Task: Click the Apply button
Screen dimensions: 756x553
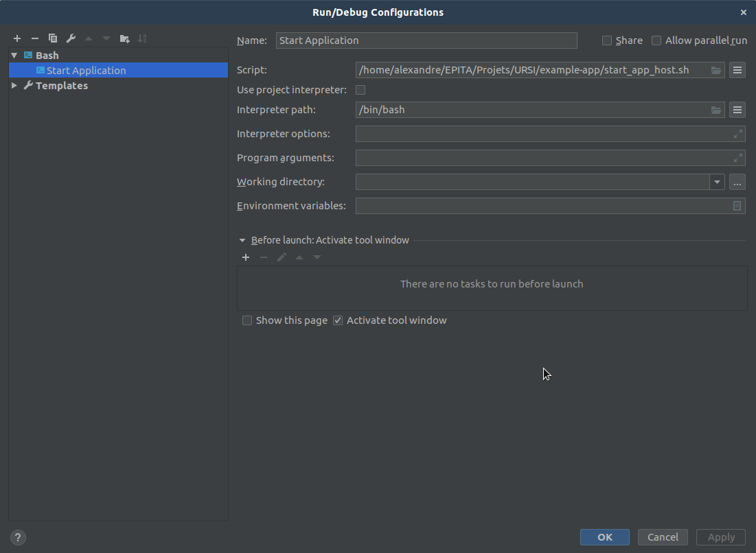Action: tap(721, 538)
